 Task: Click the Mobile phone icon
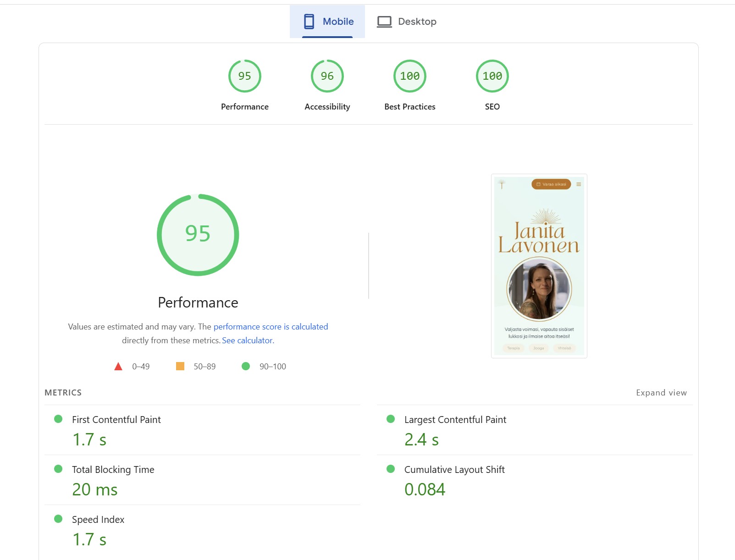pyautogui.click(x=309, y=22)
